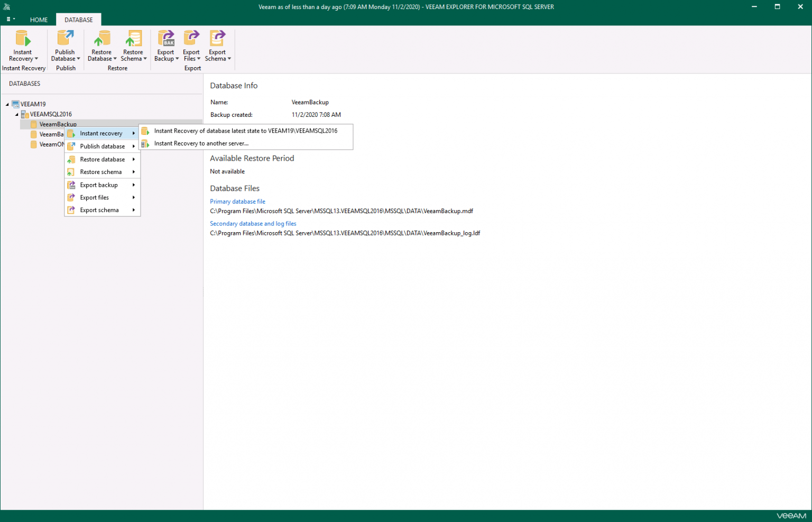Open the Export Schema dropdown arrow in ribbon
Image resolution: width=812 pixels, height=522 pixels.
click(229, 59)
